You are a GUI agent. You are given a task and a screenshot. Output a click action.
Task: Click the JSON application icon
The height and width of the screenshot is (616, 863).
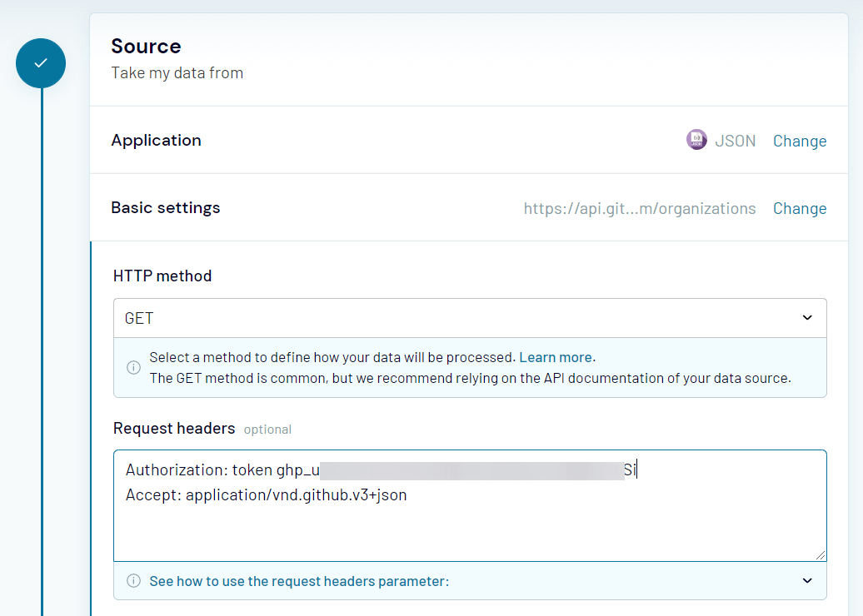coord(696,140)
